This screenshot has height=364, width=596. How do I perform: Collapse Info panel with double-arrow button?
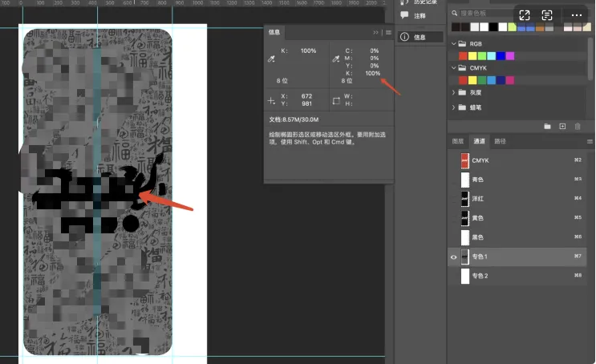click(375, 32)
